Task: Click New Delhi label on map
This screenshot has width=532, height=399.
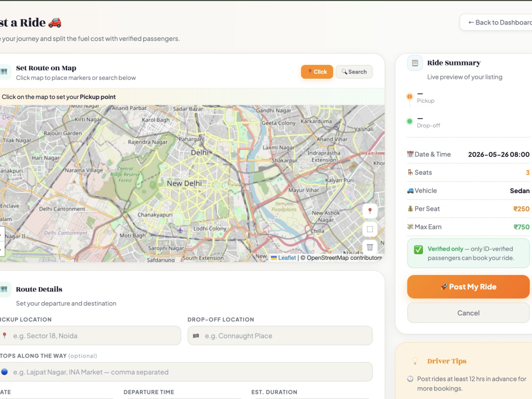Action: [x=184, y=183]
